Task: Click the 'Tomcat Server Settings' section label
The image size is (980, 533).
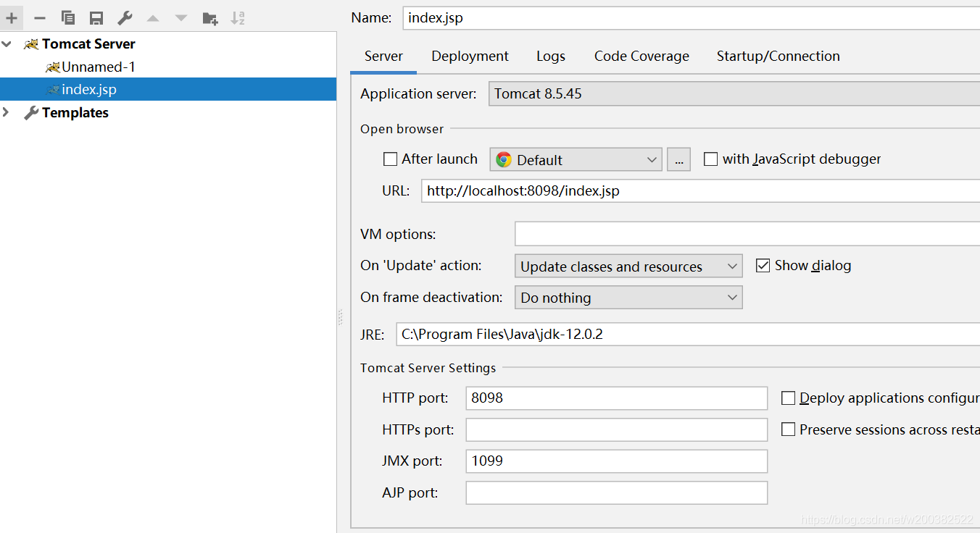Action: coord(428,368)
